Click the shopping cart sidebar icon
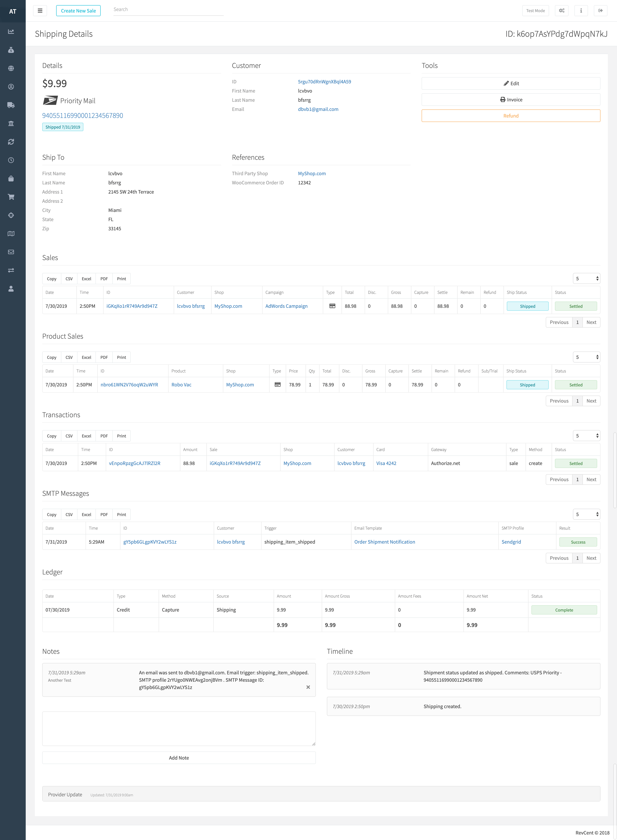This screenshot has height=840, width=617. coord(11,197)
